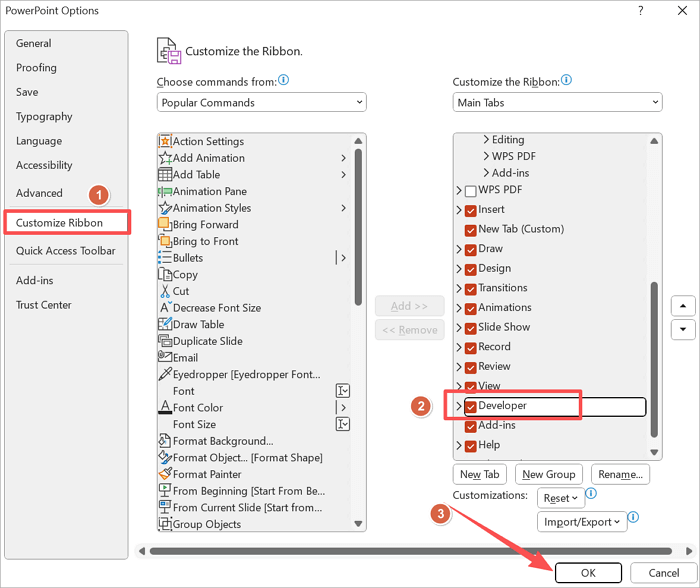This screenshot has width=700, height=588.
Task: Click the Bring to Front icon
Action: click(x=165, y=241)
